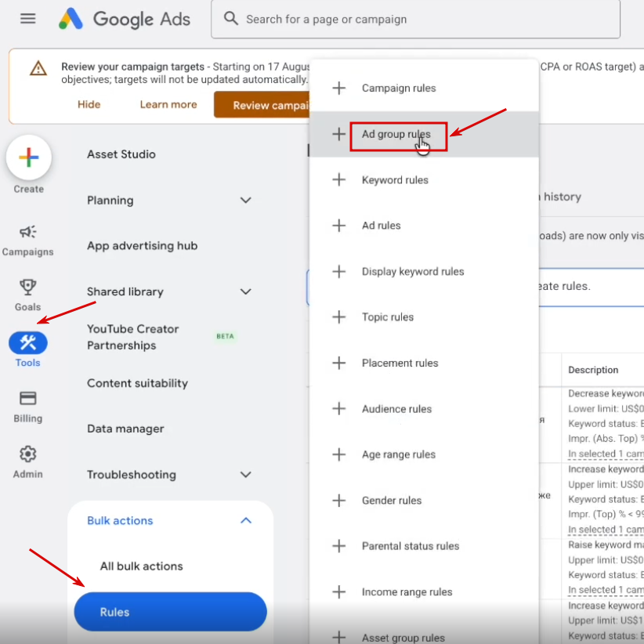Choose Parental status rules

pyautogui.click(x=411, y=546)
